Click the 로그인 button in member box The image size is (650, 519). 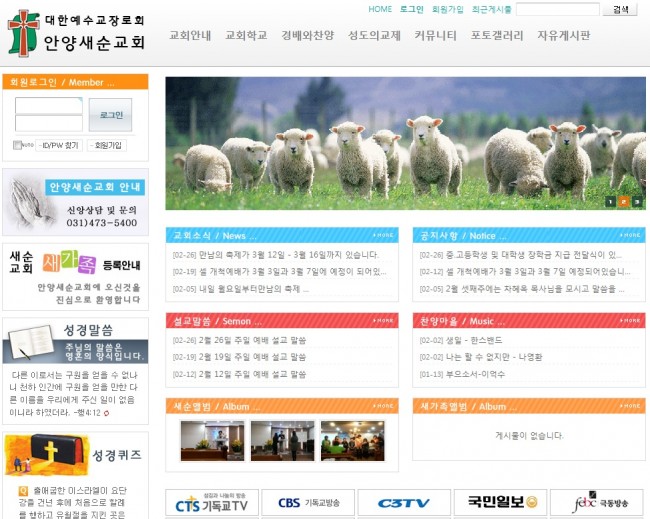[110, 115]
